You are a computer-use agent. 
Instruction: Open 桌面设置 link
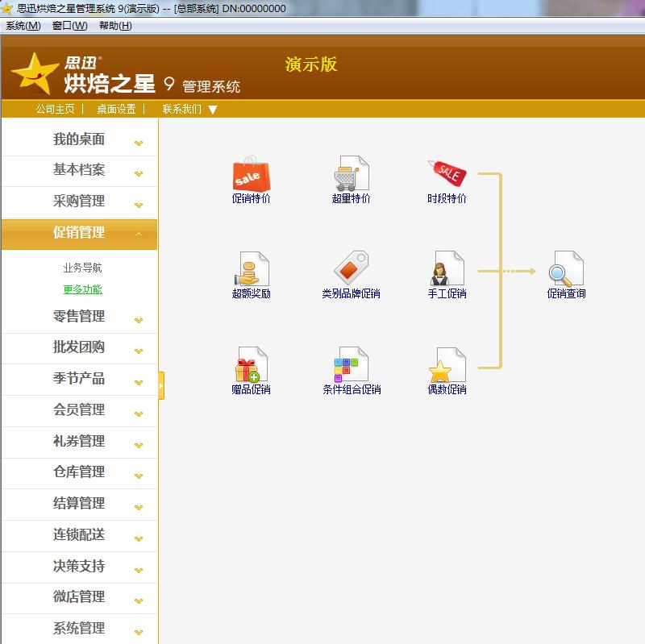pyautogui.click(x=116, y=109)
